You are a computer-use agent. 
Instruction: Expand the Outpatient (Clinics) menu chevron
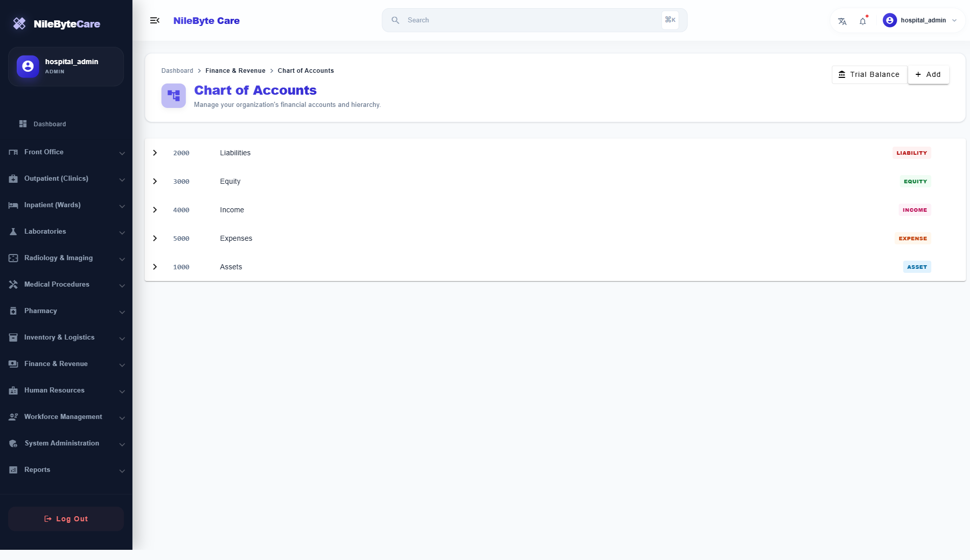pyautogui.click(x=122, y=180)
